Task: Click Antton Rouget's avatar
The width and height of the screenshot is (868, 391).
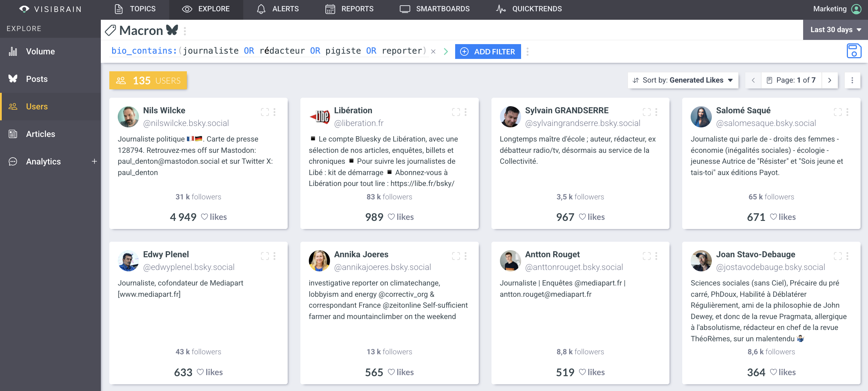Action: tap(511, 261)
